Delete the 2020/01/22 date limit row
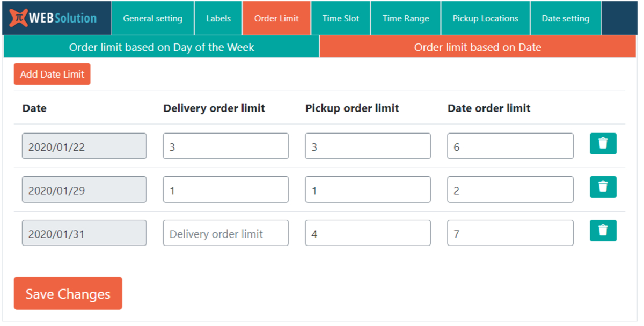 tap(603, 144)
